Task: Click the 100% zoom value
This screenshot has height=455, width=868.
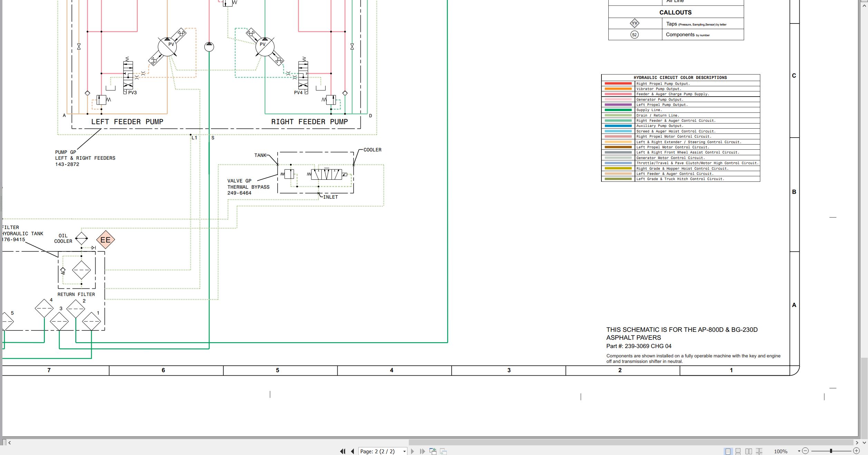Action: tap(781, 452)
